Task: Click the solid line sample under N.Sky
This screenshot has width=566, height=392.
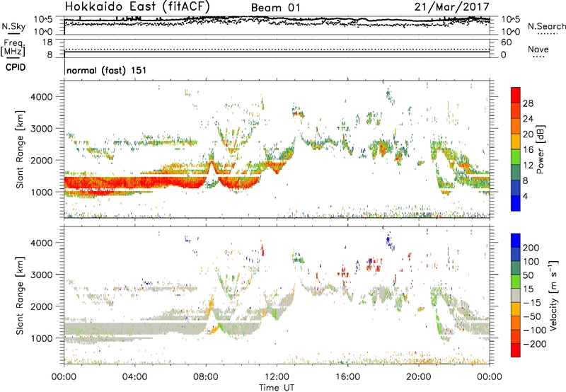Action: coord(13,34)
